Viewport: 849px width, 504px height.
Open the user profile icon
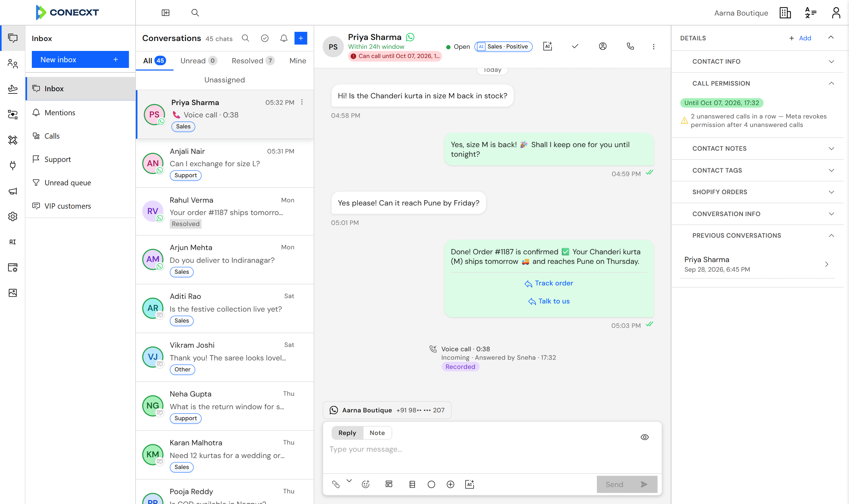(x=836, y=13)
